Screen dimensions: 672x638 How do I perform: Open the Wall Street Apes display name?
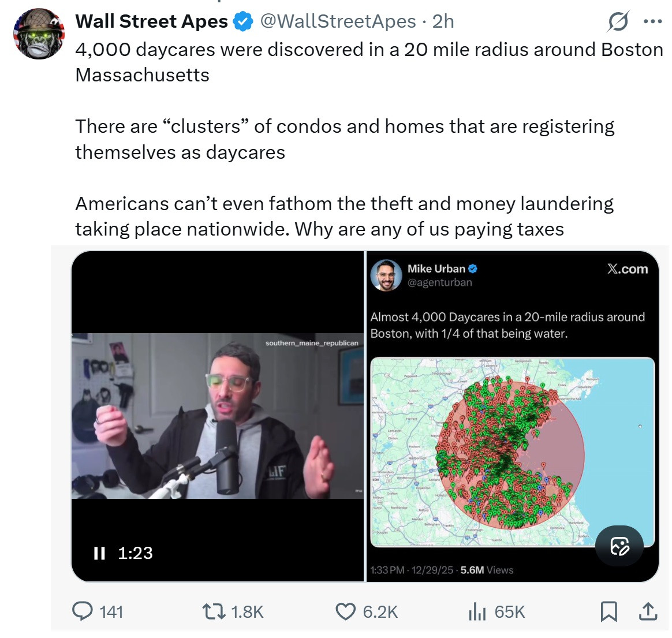151,22
